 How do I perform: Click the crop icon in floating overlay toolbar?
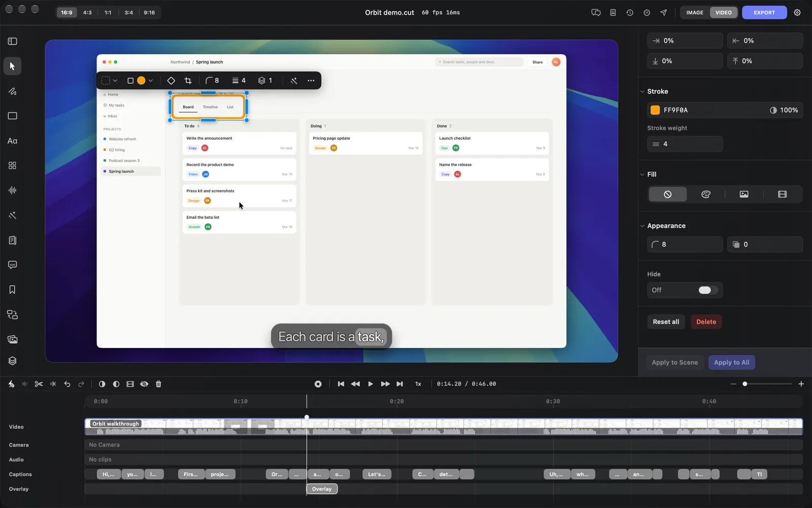188,80
